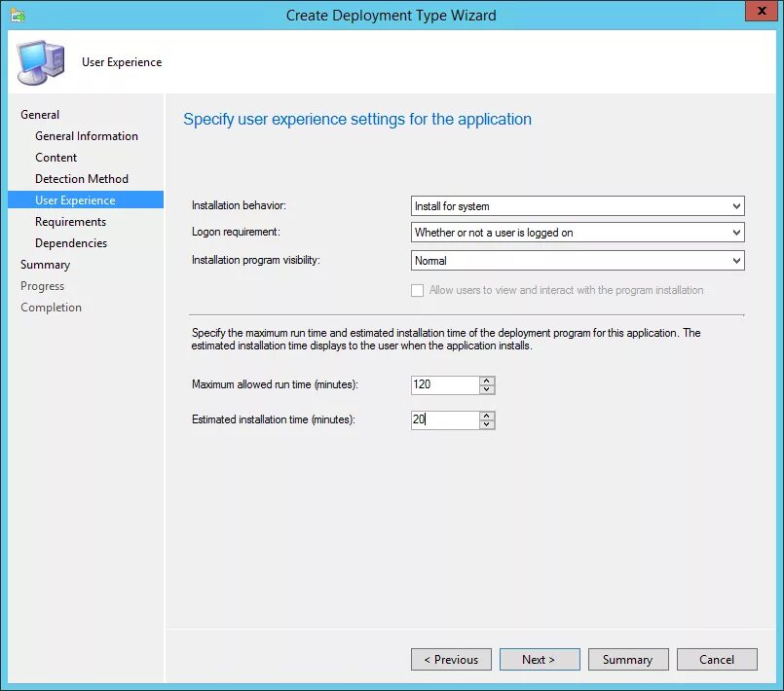The height and width of the screenshot is (691, 784).
Task: Open Dependencies step in sidebar
Action: [x=71, y=243]
